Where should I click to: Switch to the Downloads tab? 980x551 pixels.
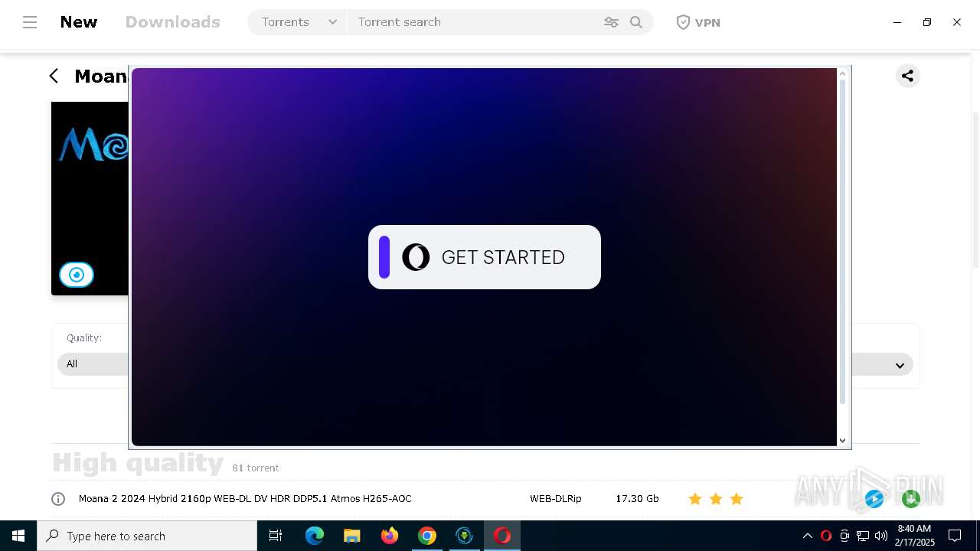(172, 22)
